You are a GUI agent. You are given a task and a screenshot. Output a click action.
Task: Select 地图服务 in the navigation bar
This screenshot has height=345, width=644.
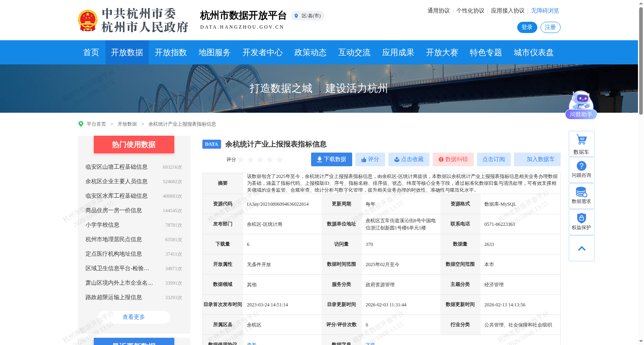tap(215, 52)
